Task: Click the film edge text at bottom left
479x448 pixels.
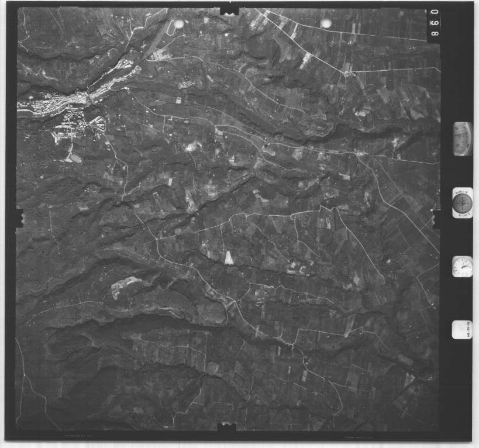Action: point(76,436)
